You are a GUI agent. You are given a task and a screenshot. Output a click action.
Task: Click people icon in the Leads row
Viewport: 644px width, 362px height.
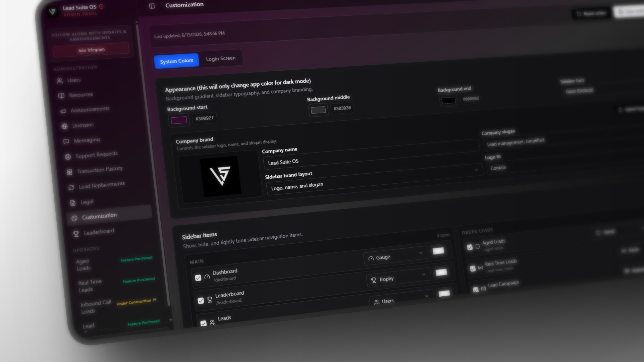tap(212, 322)
